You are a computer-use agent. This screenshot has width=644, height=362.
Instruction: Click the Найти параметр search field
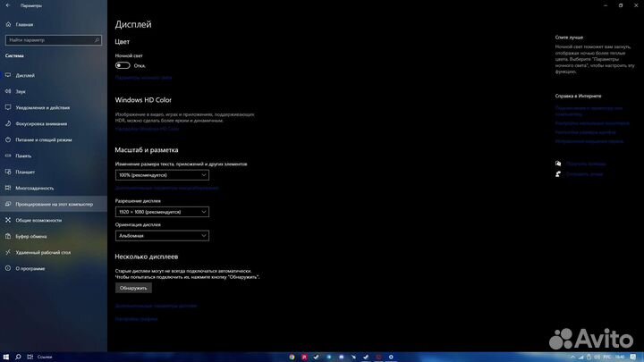52,40
